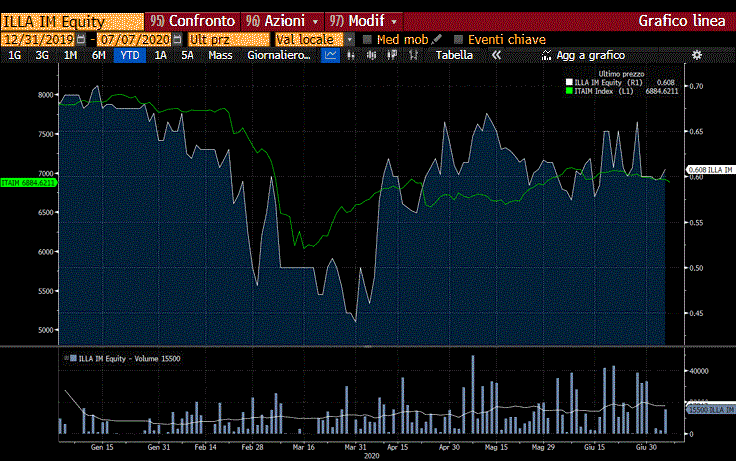Expand the Azioni menu arrow
736x461 pixels.
point(315,22)
